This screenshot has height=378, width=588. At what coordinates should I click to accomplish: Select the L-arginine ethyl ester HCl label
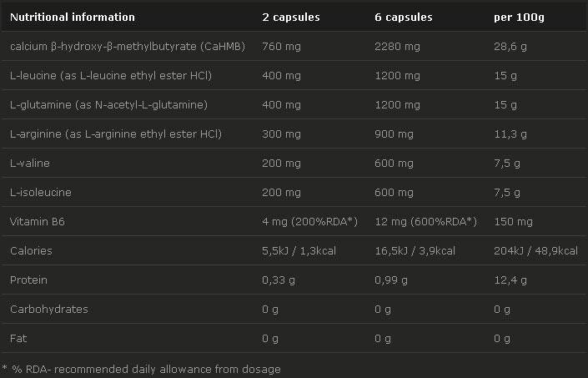point(115,134)
